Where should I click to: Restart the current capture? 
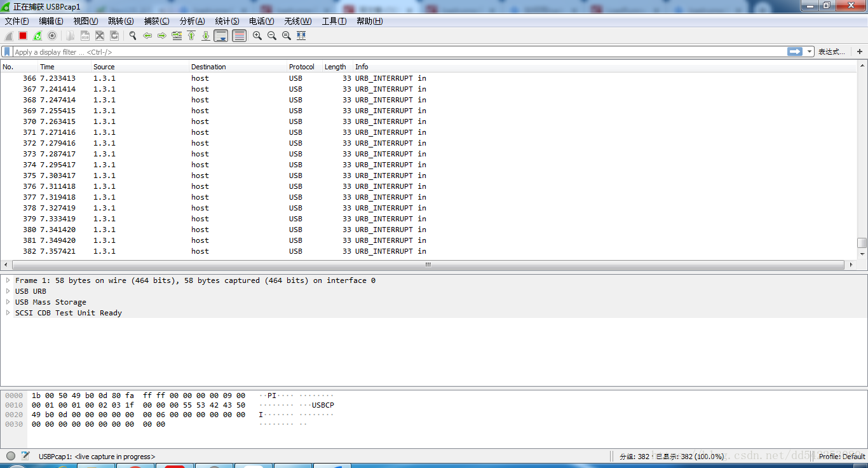tap(37, 36)
